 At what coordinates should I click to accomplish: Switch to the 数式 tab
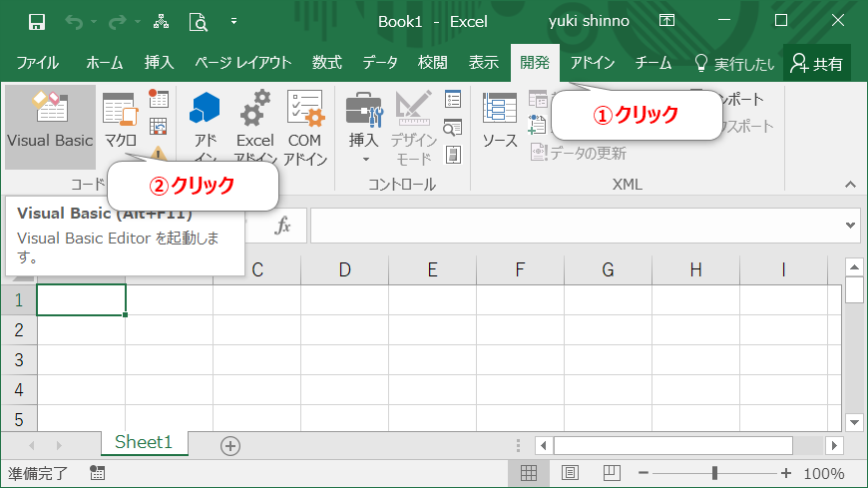click(326, 63)
